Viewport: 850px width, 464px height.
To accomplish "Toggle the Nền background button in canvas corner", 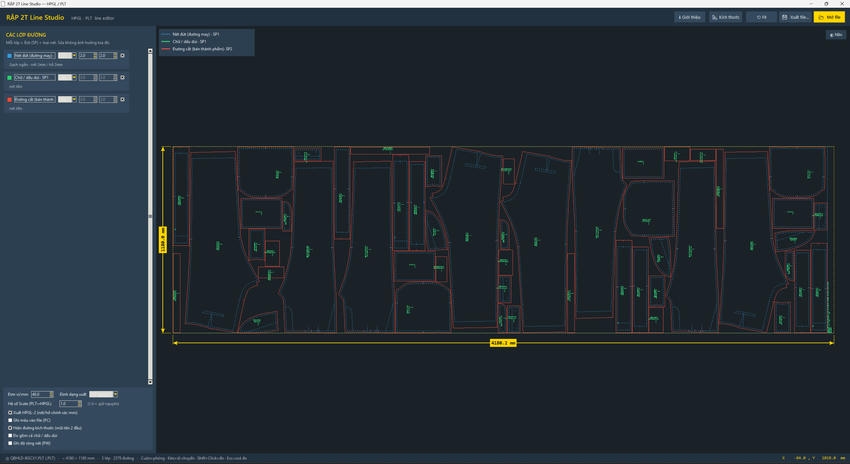I will tap(835, 35).
